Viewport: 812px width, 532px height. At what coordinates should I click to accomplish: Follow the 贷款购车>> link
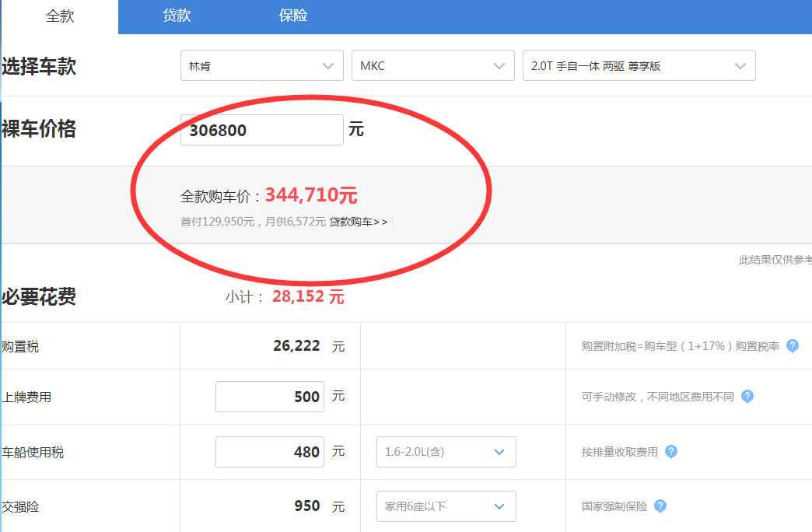(359, 222)
